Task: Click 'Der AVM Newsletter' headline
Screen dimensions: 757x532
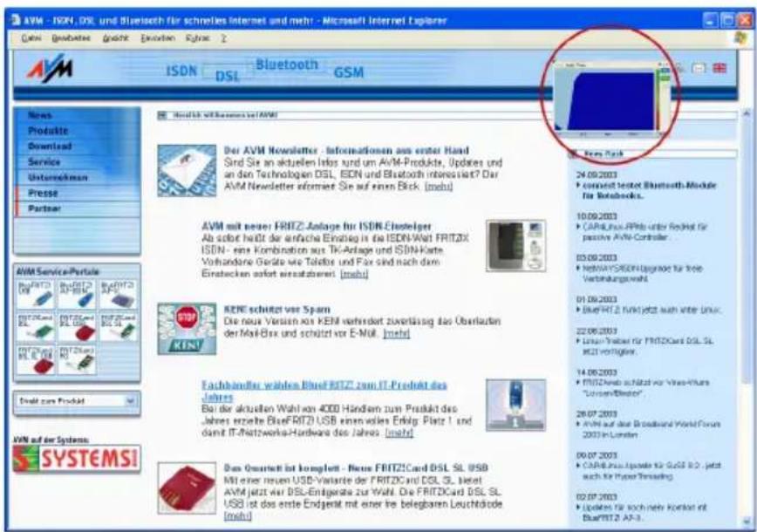Action: tap(346, 150)
